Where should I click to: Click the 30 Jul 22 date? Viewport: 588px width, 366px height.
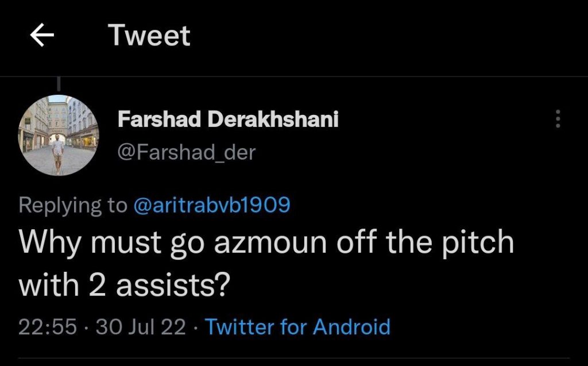click(x=141, y=327)
